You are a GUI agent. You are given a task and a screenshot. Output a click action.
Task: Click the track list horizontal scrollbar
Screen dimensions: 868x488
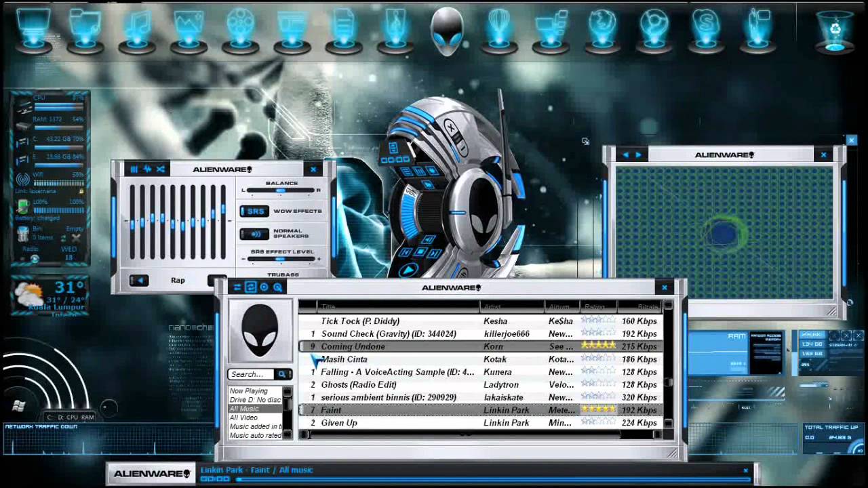click(481, 434)
